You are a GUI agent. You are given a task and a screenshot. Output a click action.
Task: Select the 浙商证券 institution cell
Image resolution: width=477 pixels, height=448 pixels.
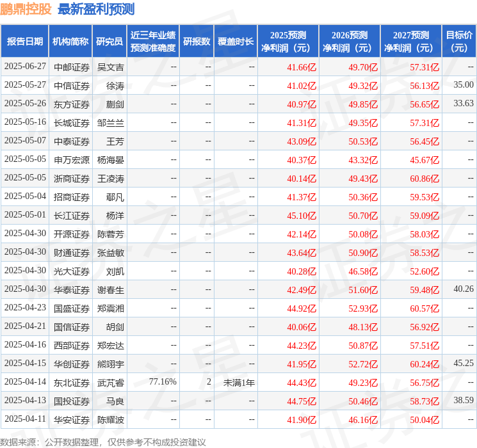click(x=72, y=179)
